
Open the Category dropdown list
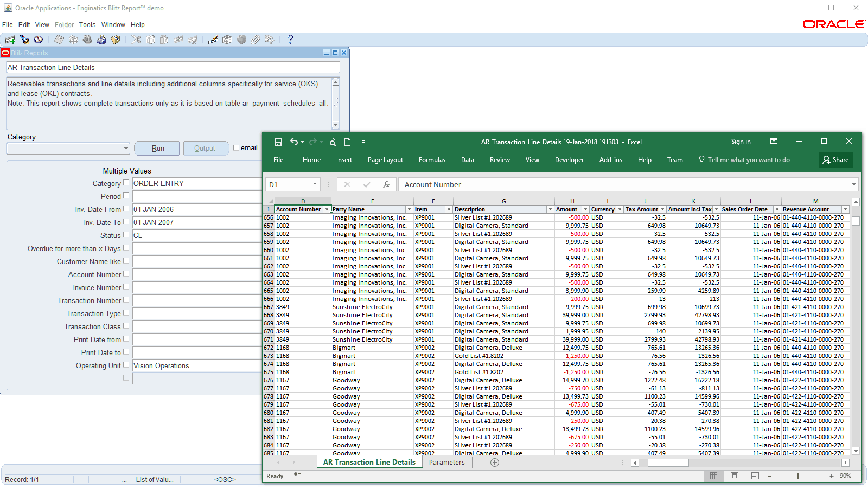coord(126,149)
